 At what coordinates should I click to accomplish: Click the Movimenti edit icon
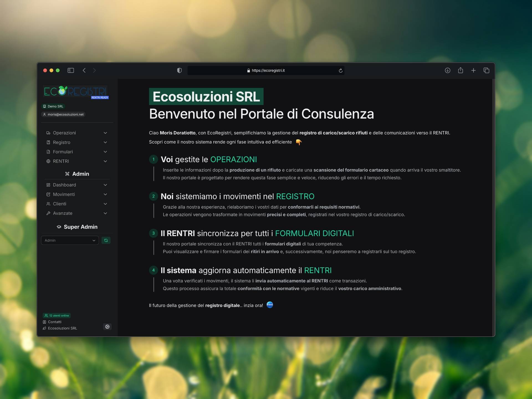[48, 194]
